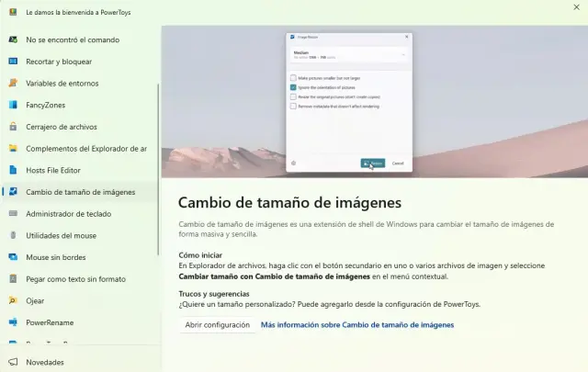Image resolution: width=588 pixels, height=372 pixels.
Task: Uncheck 'Ignore the orientation of pictures'
Action: [x=293, y=87]
